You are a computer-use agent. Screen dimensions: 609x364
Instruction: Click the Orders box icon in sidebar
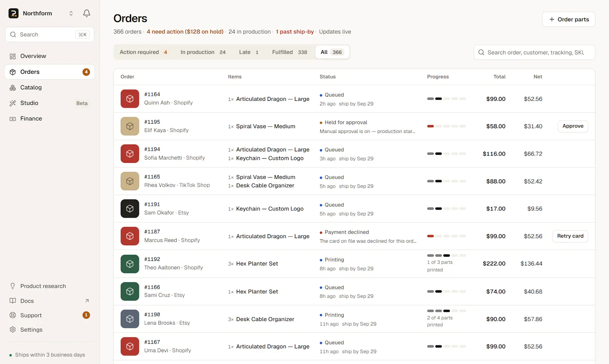point(13,72)
